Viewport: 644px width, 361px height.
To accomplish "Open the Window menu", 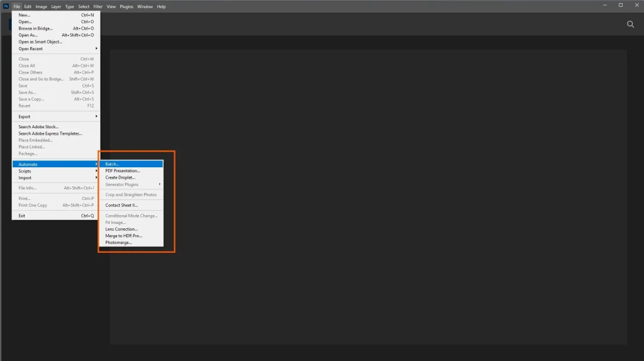I will click(x=145, y=6).
